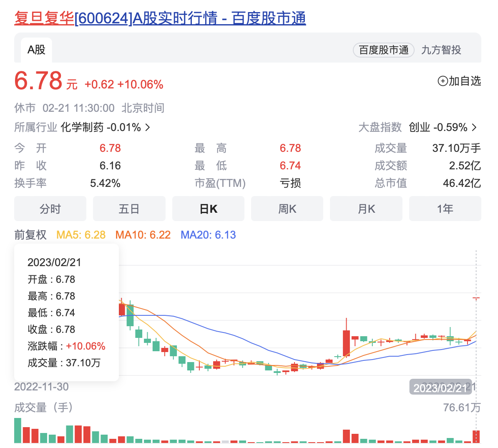Click the MA10: 6.22 indicator

point(143,235)
